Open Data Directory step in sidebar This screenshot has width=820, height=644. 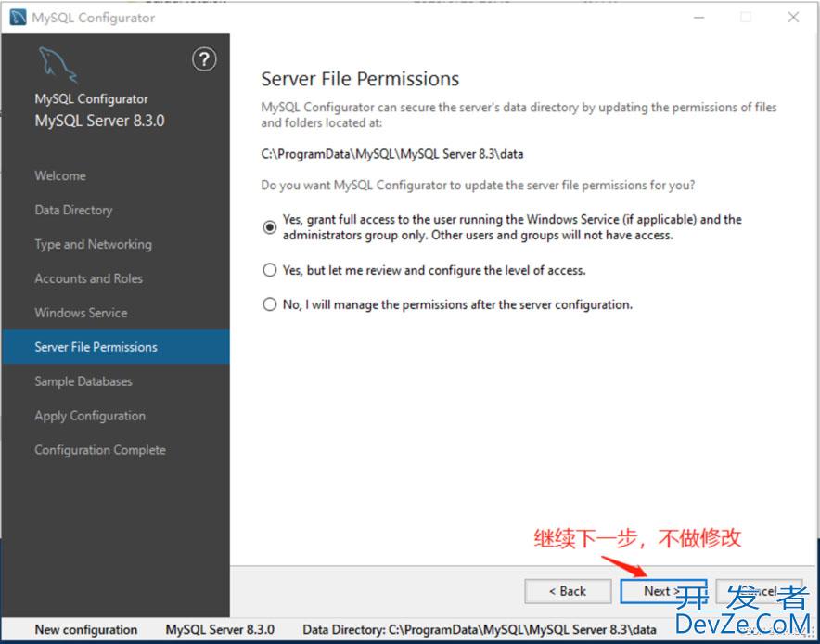(x=73, y=211)
